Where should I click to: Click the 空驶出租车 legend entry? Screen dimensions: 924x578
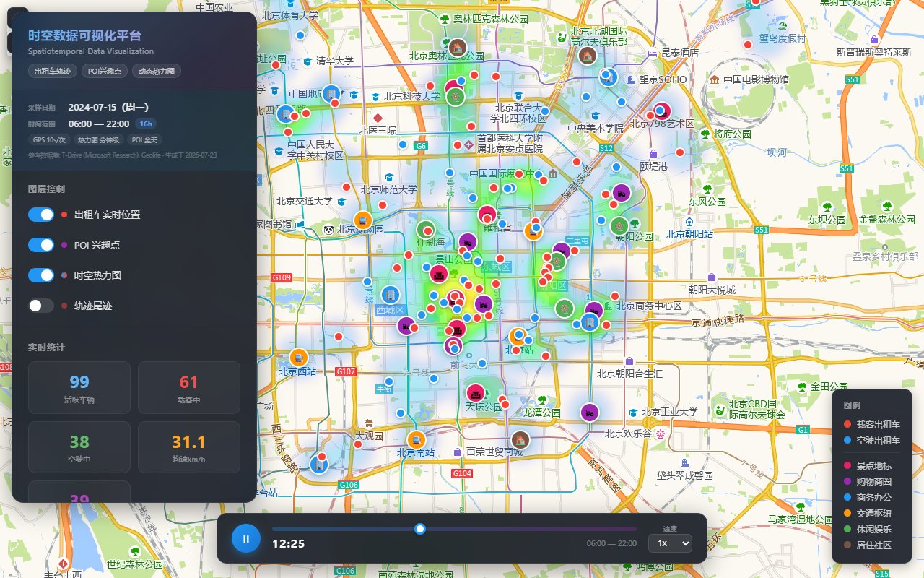point(871,440)
